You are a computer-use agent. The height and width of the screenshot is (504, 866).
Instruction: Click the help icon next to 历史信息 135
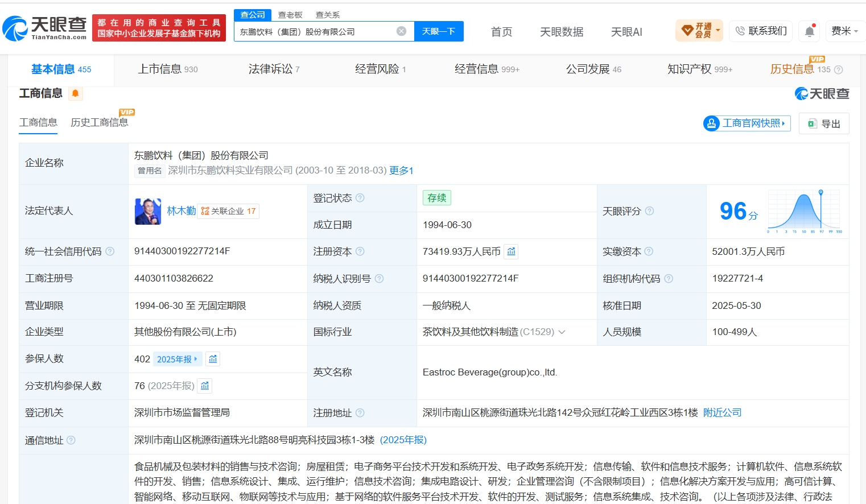click(x=838, y=70)
